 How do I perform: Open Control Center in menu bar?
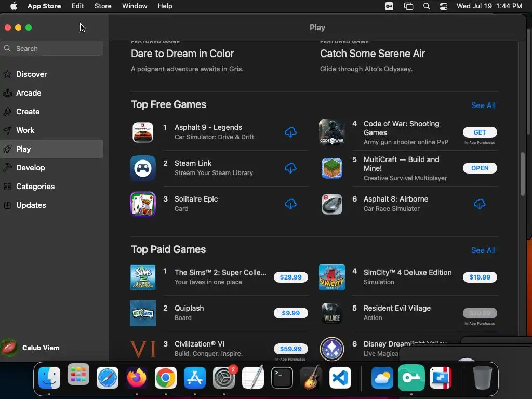point(444,6)
